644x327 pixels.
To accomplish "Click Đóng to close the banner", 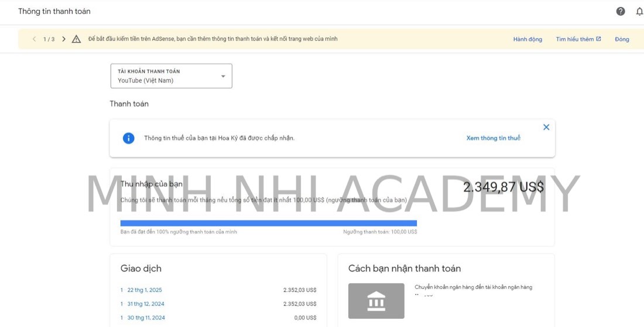I will (x=622, y=39).
